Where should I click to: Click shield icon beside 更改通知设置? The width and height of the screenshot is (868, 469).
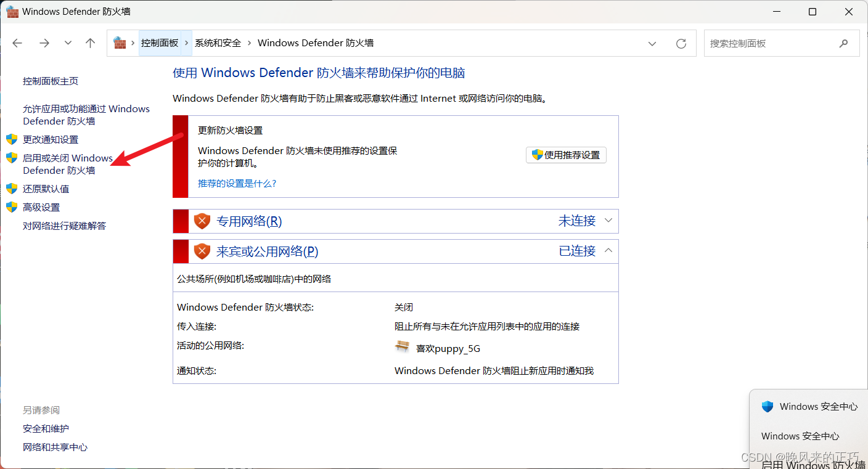click(12, 139)
